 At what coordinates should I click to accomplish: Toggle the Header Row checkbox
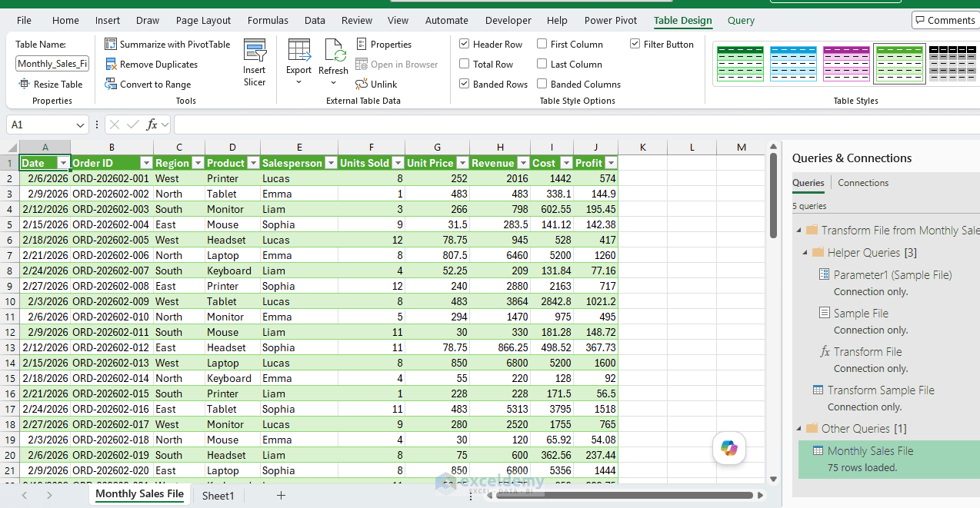(465, 45)
